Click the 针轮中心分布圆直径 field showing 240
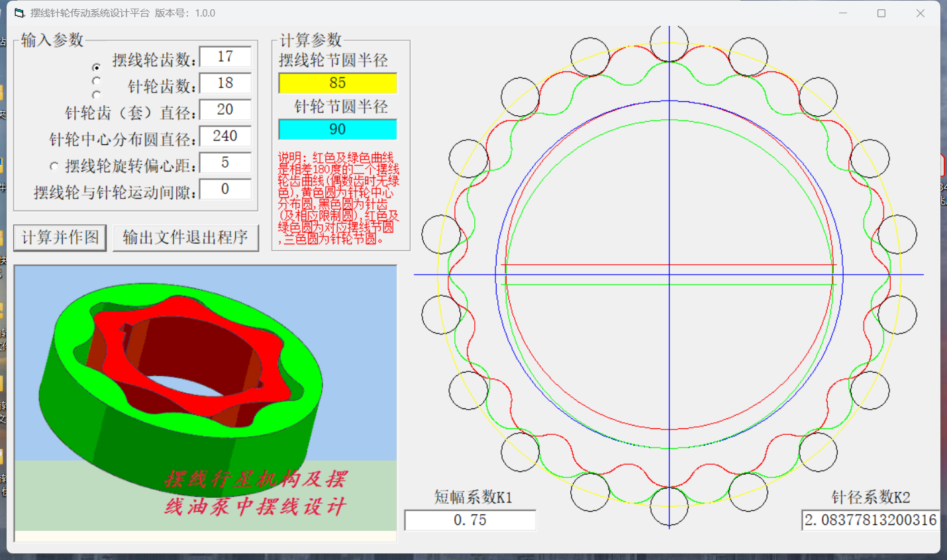The image size is (947, 560). click(x=225, y=136)
